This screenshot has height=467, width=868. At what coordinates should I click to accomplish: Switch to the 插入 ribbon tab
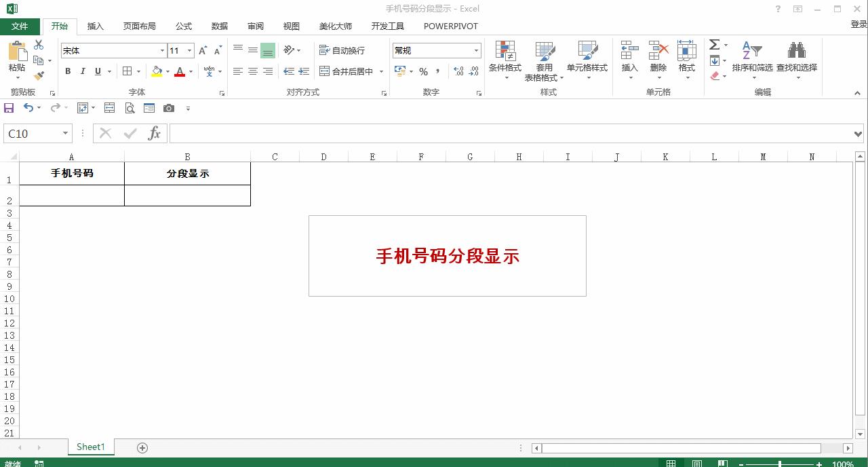[95, 26]
